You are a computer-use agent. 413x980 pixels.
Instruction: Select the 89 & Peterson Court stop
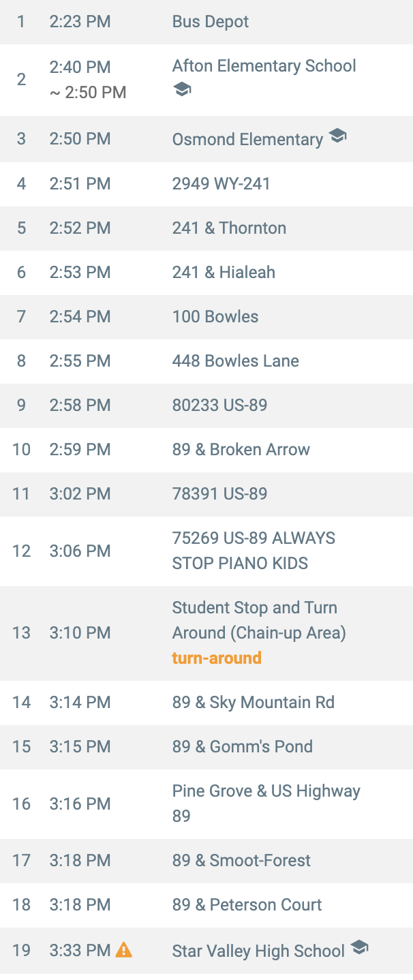pos(206,904)
